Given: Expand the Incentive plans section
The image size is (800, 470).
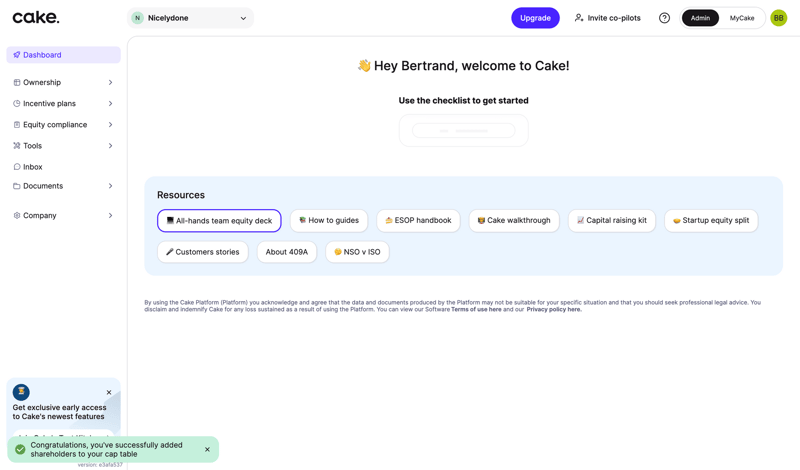Looking at the screenshot, I should [63, 104].
